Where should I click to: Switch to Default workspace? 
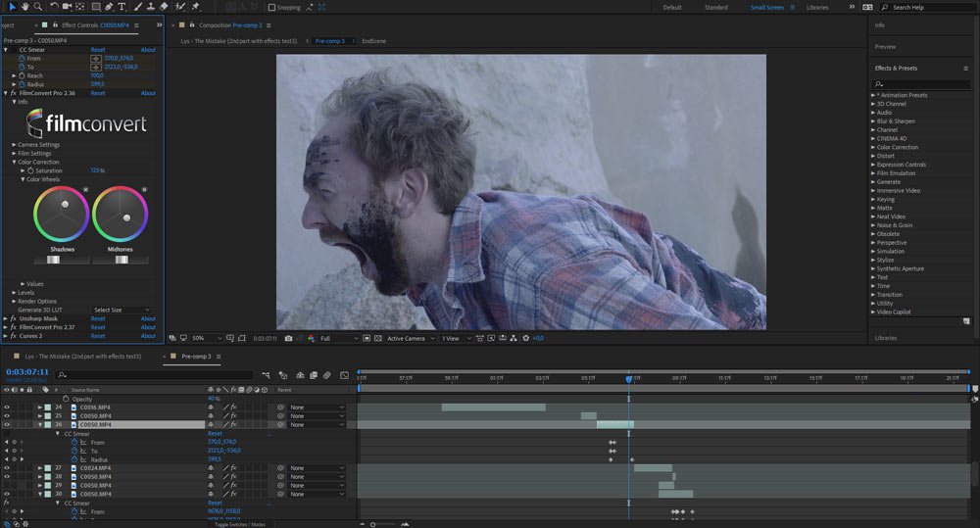(x=672, y=8)
